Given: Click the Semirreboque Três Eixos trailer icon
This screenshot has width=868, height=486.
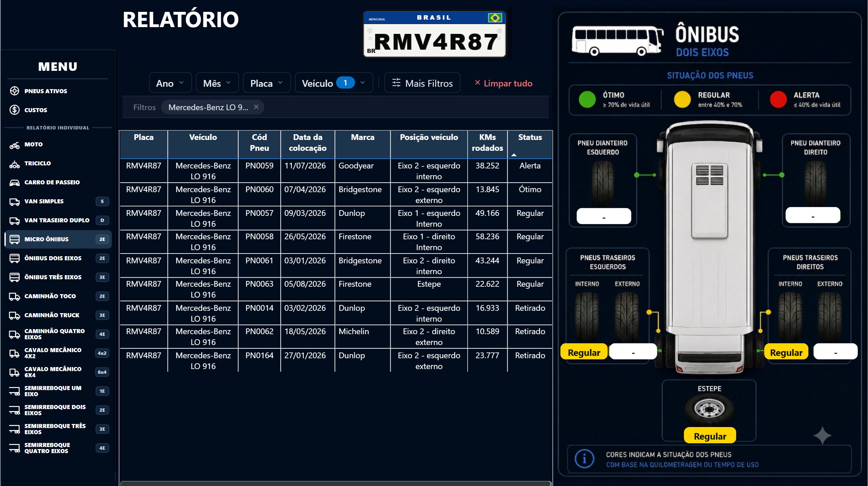Looking at the screenshot, I should [15, 429].
